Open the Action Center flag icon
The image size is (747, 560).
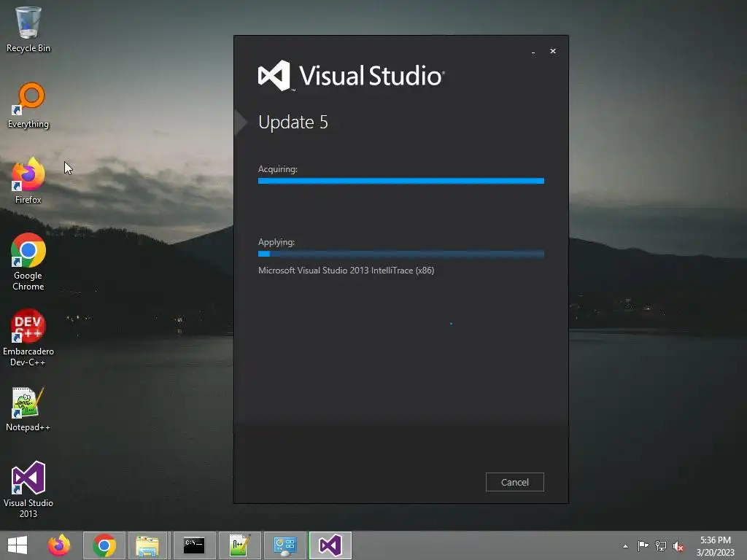click(643, 545)
